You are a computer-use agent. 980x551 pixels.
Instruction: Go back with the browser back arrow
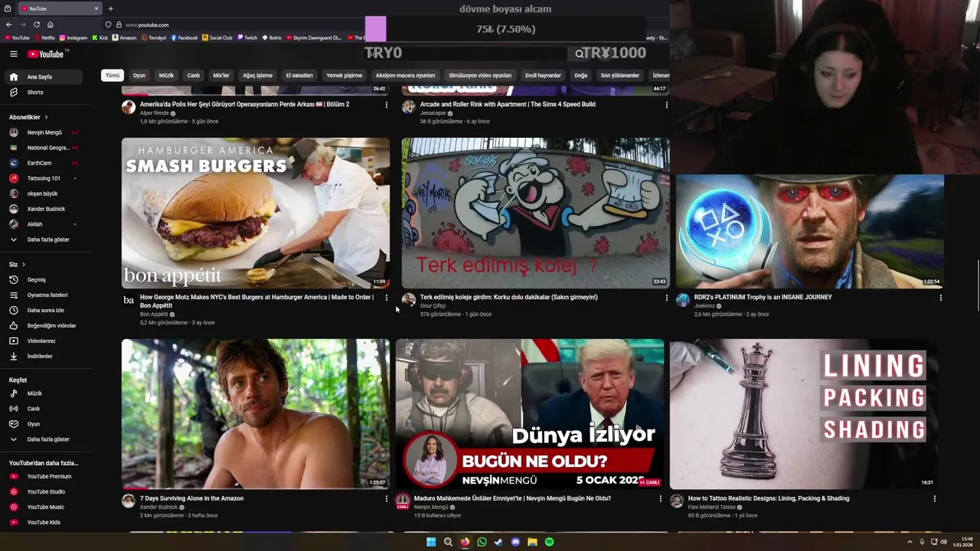point(8,24)
